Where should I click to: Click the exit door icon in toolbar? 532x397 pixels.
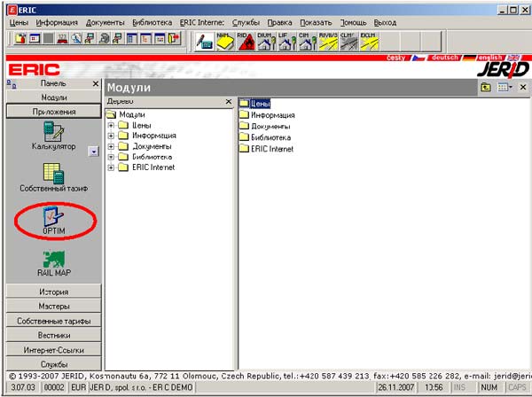click(174, 39)
